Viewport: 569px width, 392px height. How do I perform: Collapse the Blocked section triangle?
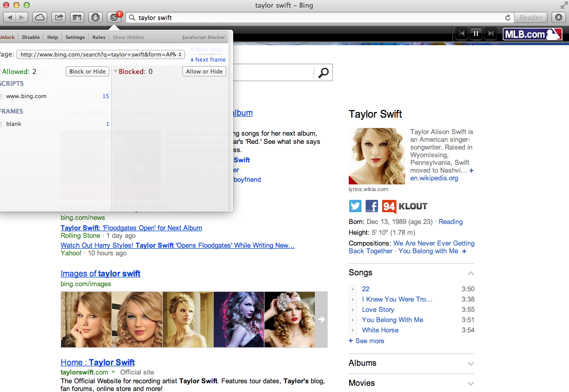point(116,71)
